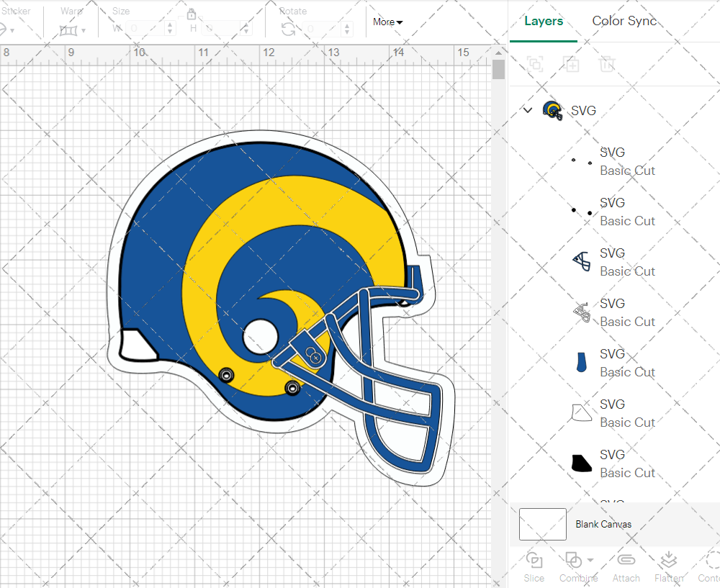
Task: Click the canvas scrollbar up arrow
Action: pos(498,53)
